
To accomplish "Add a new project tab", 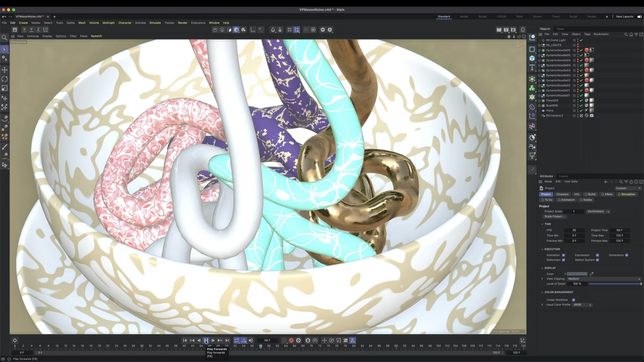I will [54, 16].
